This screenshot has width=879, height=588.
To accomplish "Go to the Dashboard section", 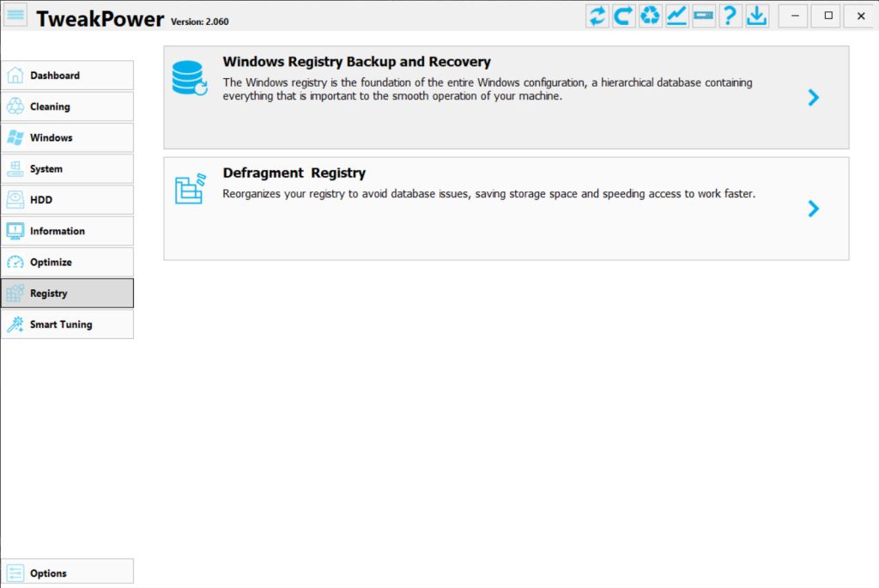I will click(x=67, y=76).
